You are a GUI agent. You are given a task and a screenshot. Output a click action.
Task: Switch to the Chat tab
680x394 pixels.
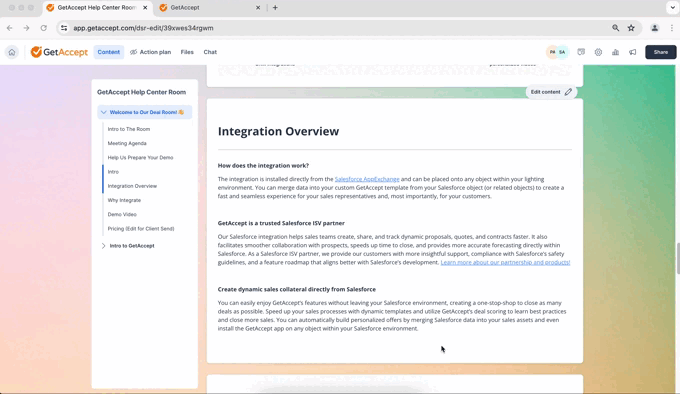210,52
